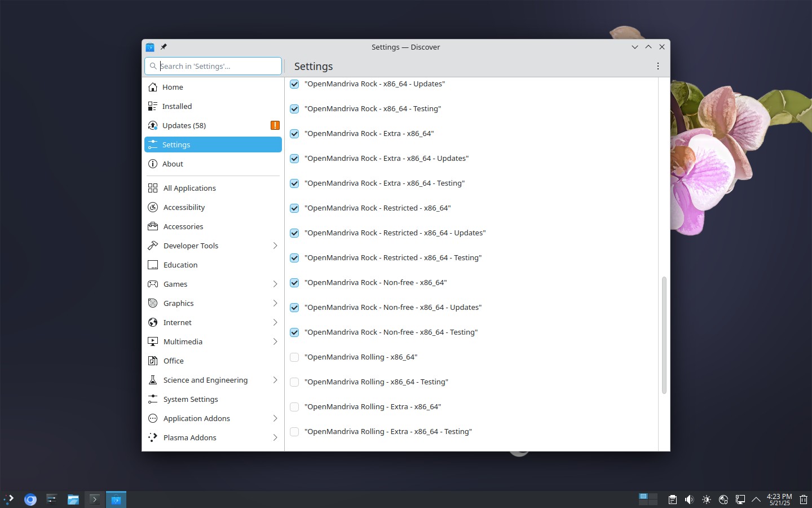Go to Updates (58) page
Screen dimensions: 812x508
coord(184,125)
